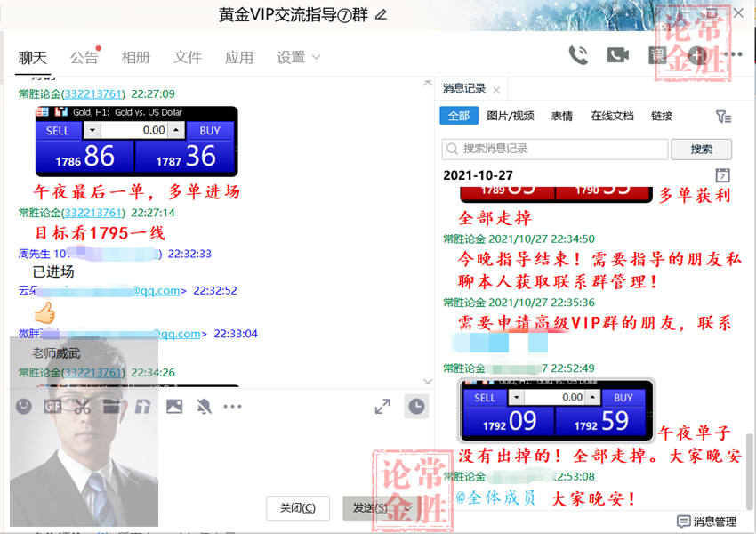The width and height of the screenshot is (756, 534).
Task: Open the 公告 tab
Action: [x=84, y=58]
